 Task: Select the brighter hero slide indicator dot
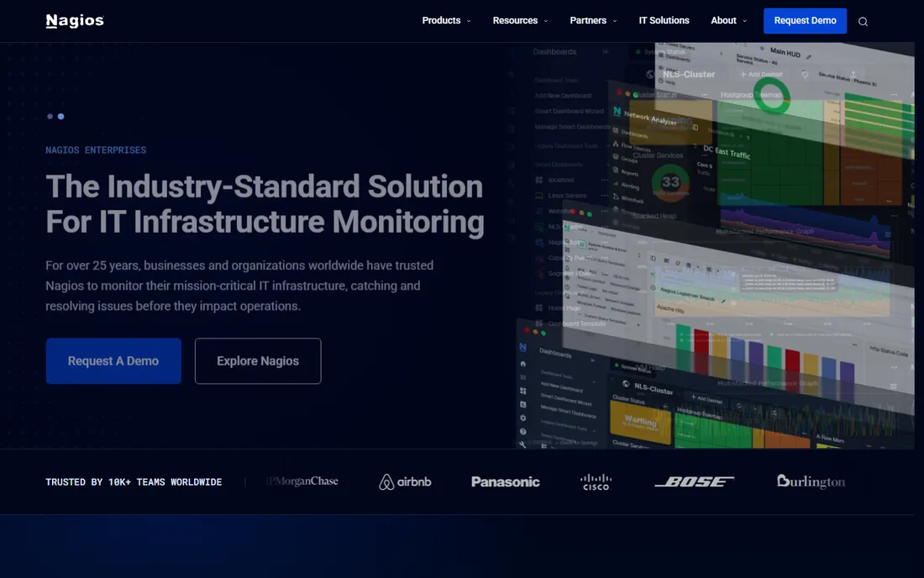click(60, 117)
